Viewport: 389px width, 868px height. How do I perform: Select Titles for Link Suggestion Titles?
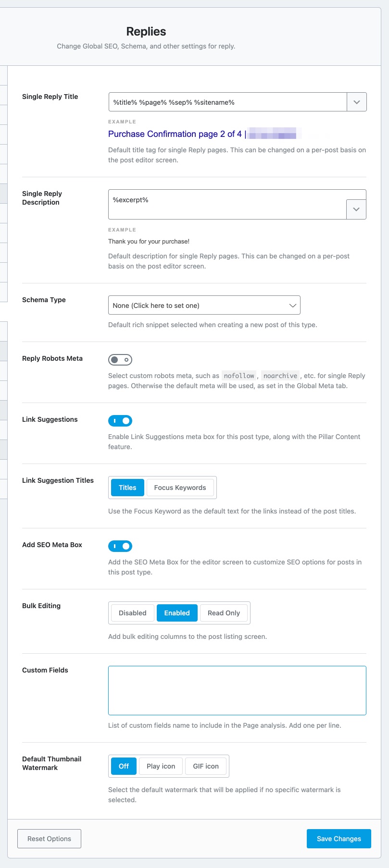127,488
